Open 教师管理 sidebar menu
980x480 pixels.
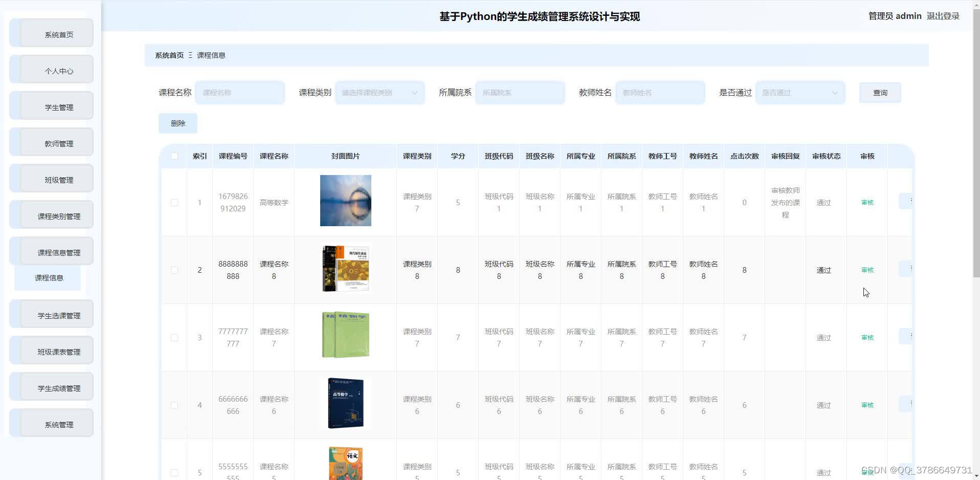pyautogui.click(x=51, y=143)
